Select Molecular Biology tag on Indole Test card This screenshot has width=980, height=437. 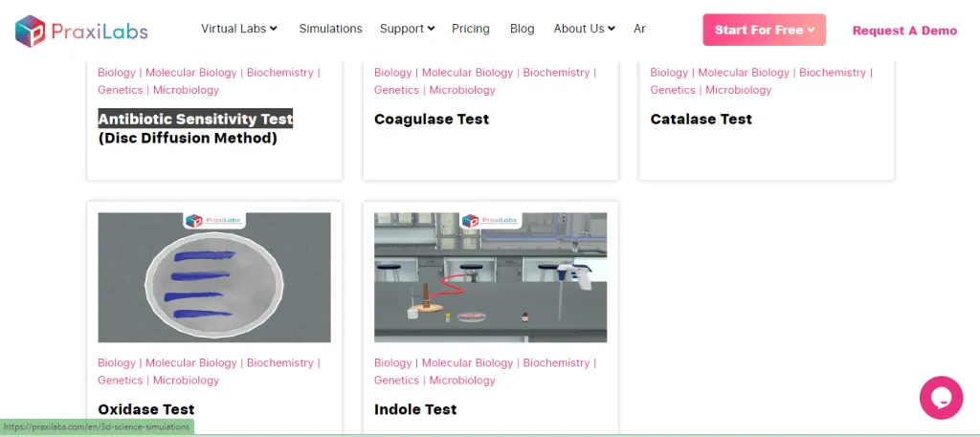point(467,362)
